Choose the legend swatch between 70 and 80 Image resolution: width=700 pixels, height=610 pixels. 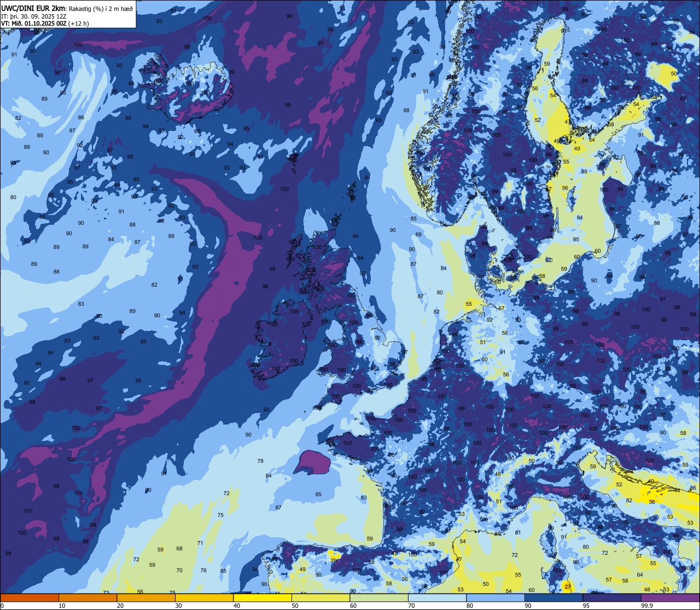[x=437, y=597]
